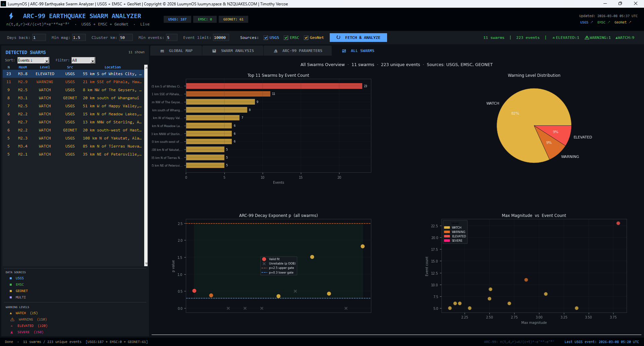Click the Swarm Analysis tab icon
The width and height of the screenshot is (644, 346).
tap(214, 51)
